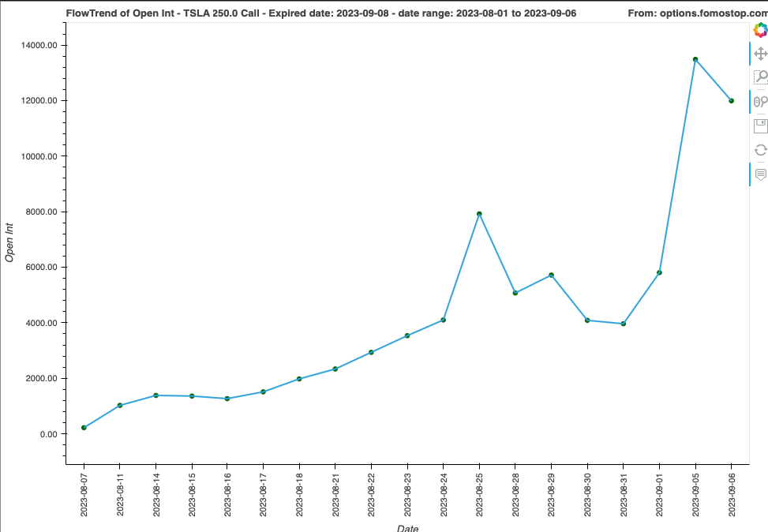Click the data point for 2023-08-07
The width and height of the screenshot is (768, 532).
click(x=84, y=428)
